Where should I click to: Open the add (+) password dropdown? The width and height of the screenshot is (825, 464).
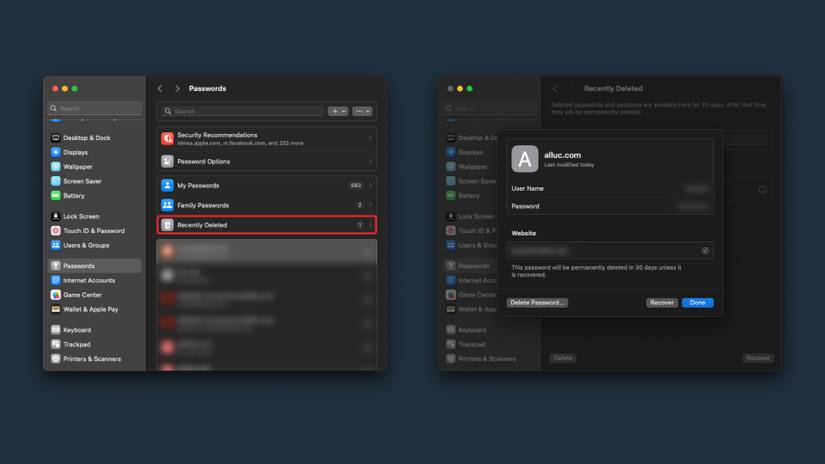[x=338, y=111]
